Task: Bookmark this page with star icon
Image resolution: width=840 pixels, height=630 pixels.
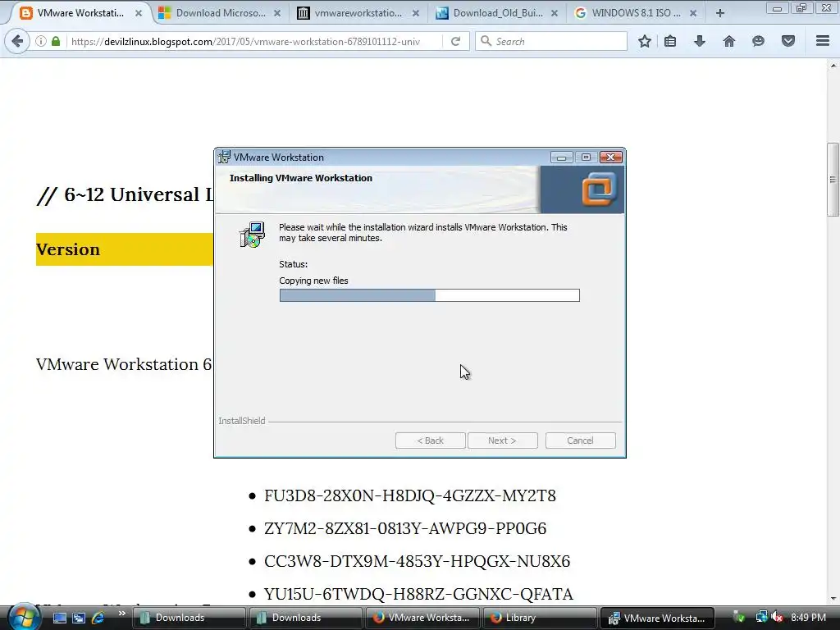Action: coord(645,41)
